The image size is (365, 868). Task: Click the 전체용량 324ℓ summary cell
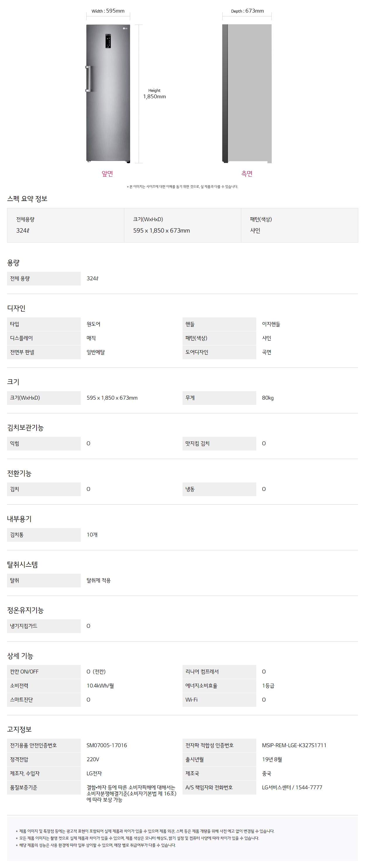[65, 225]
